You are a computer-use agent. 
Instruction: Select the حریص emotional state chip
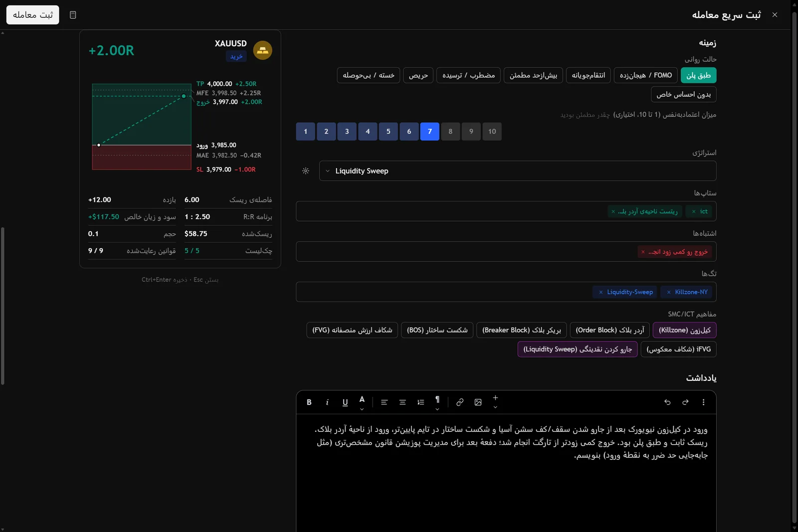pyautogui.click(x=418, y=75)
